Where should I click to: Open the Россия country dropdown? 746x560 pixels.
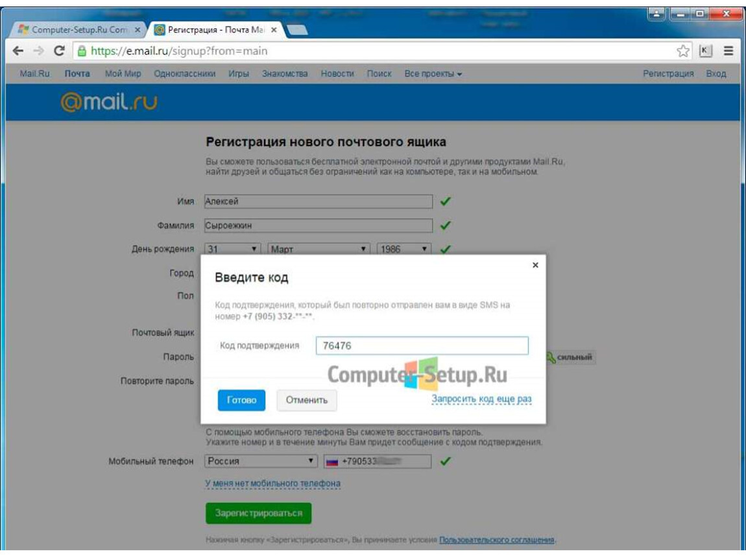click(x=261, y=461)
